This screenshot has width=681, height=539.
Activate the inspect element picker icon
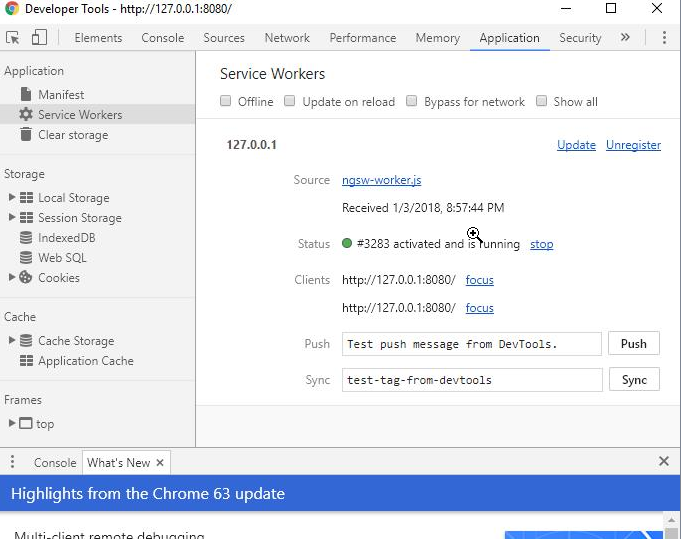[13, 38]
